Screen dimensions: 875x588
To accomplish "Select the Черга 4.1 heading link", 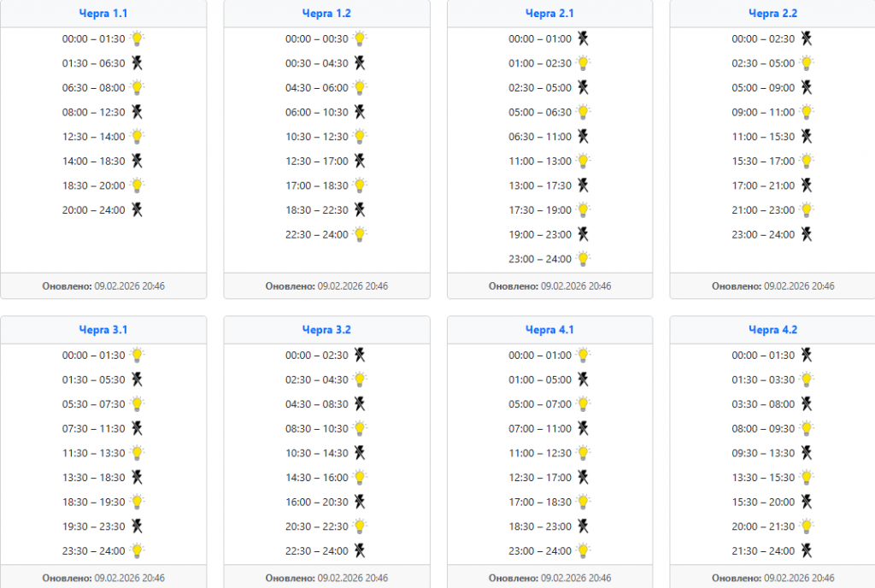I will (549, 330).
